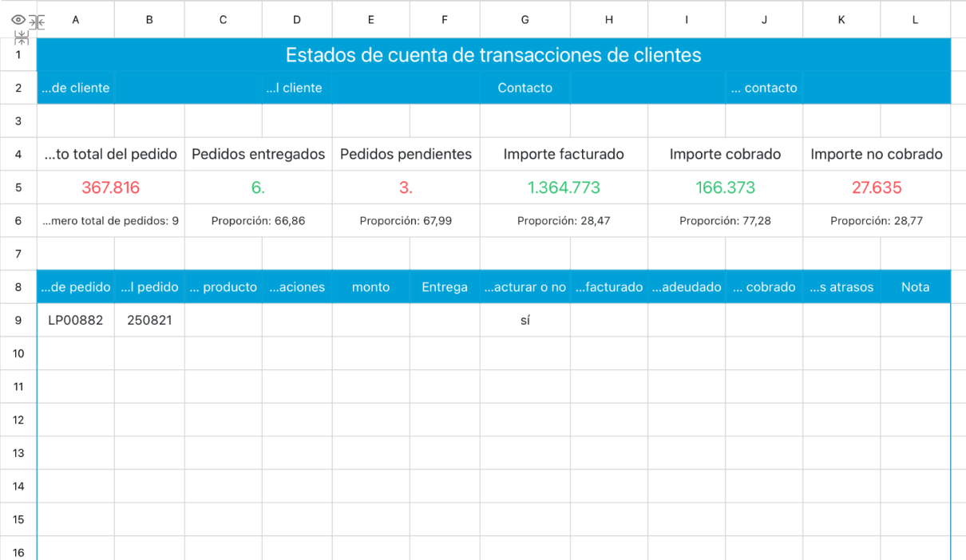
Task: Click the 'Contacto' cell in row 2
Action: click(525, 88)
